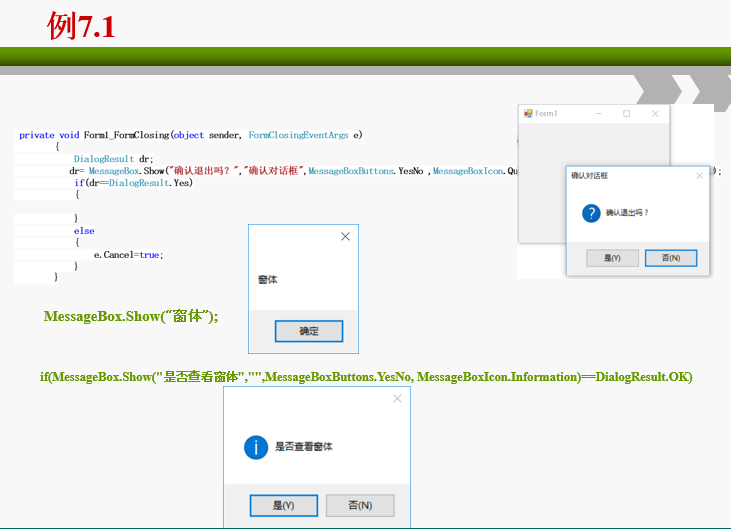Click the Form1 title text

pos(546,113)
